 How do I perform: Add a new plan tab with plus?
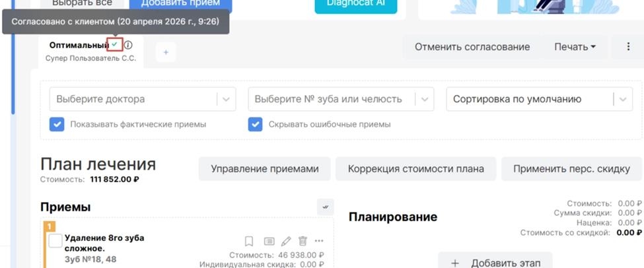point(166,52)
